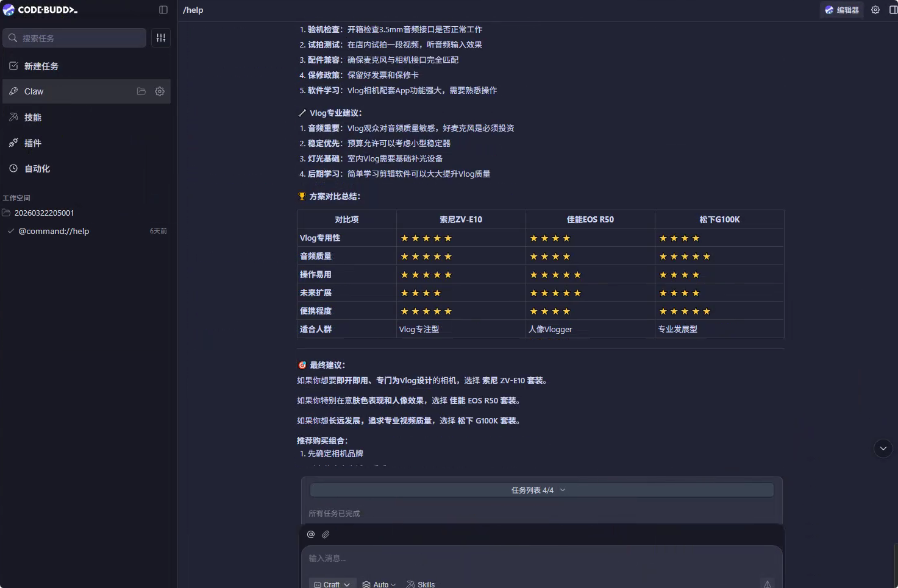The height and width of the screenshot is (588, 898).
Task: Click the 6天前 timestamp
Action: [x=159, y=231]
